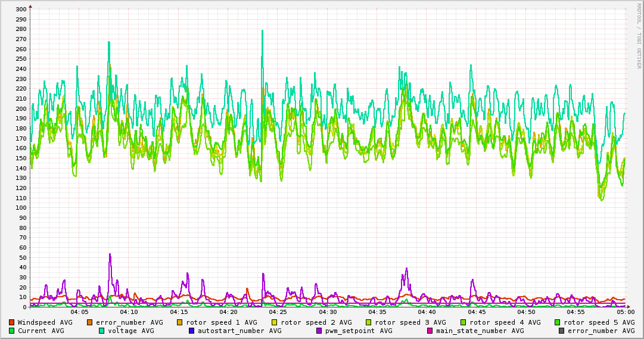644x339 pixels.
Task: Select the rotor speed 3 AVG legend swatch
Action: pos(369,322)
